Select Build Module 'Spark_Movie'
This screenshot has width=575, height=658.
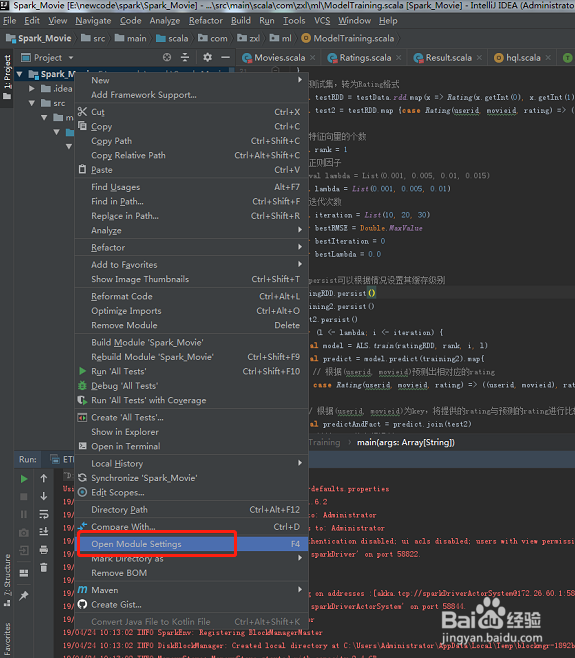(x=191, y=342)
